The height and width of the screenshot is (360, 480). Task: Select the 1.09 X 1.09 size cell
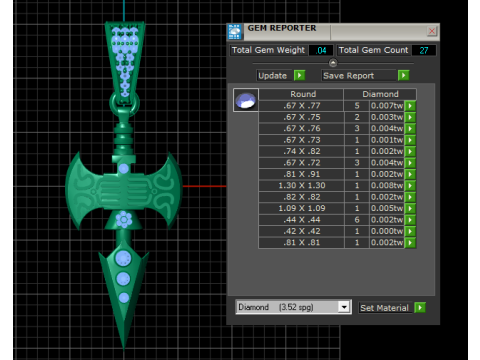pos(301,208)
